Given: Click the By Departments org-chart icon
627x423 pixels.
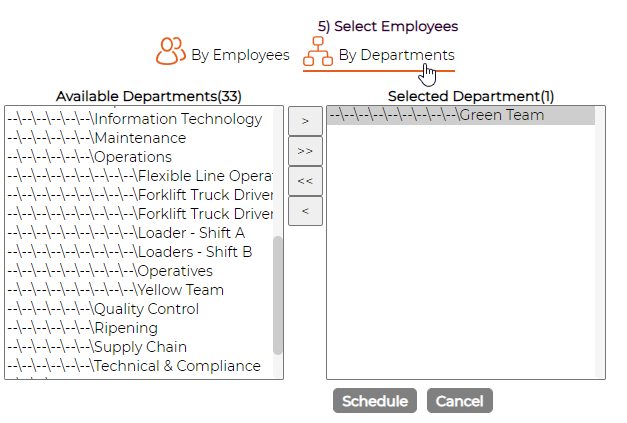Looking at the screenshot, I should 318,51.
